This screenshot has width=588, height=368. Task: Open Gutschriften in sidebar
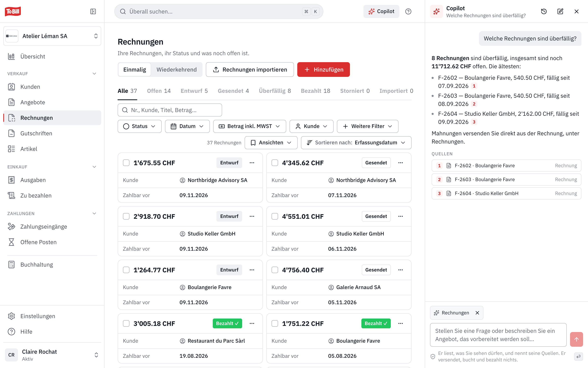[52, 133]
